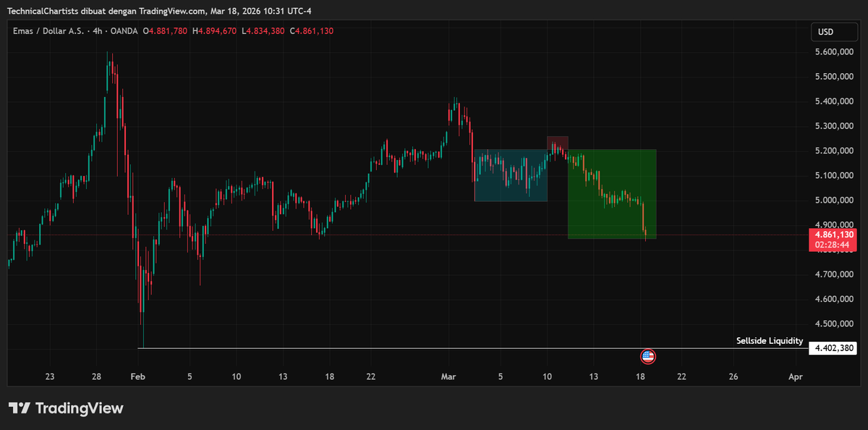The height and width of the screenshot is (430, 868).
Task: Click the 4.600,000 price axis label
Action: point(835,299)
